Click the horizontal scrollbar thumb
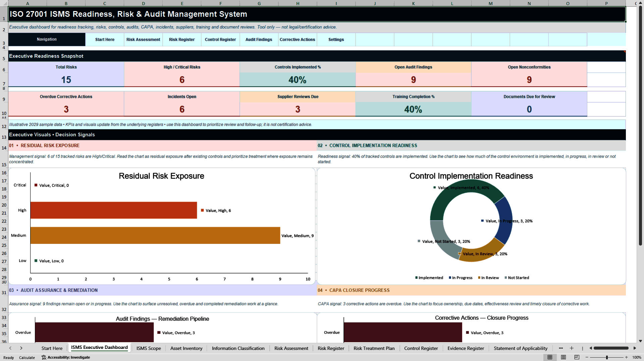Screen dimensions: 644x361 click(x=611, y=348)
